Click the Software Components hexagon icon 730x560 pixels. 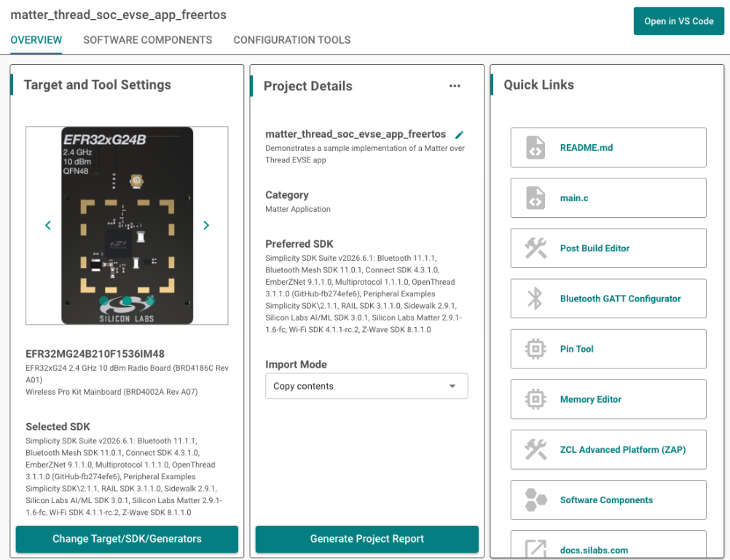tap(535, 500)
